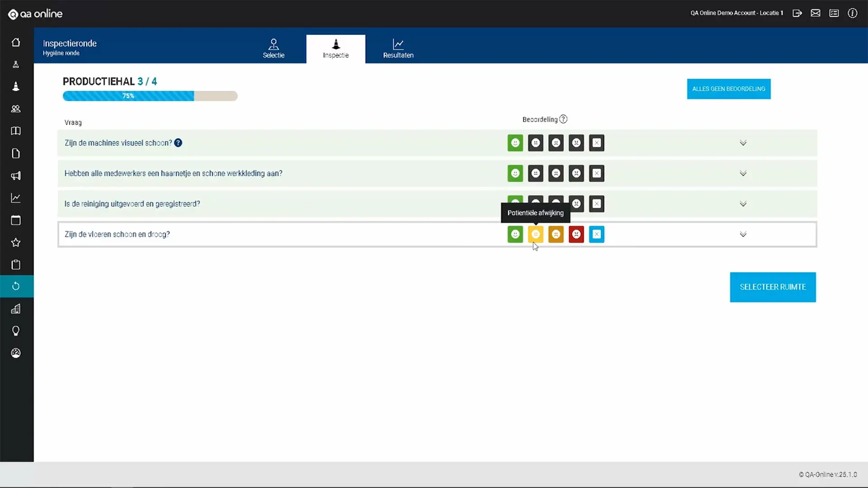Rate machines question with neutral face
This screenshot has width=868, height=488.
(x=536, y=143)
